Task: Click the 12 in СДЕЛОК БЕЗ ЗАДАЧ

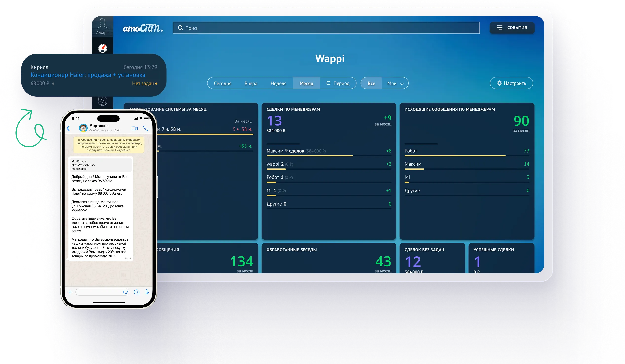Action: click(x=413, y=262)
